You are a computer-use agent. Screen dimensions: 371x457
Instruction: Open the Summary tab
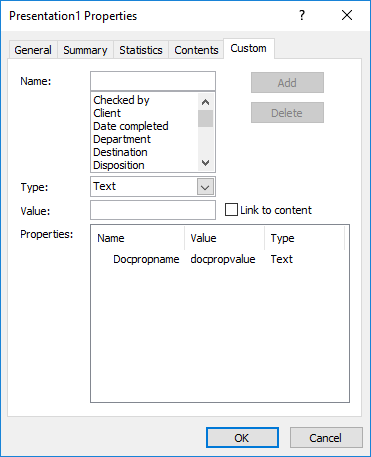point(85,50)
